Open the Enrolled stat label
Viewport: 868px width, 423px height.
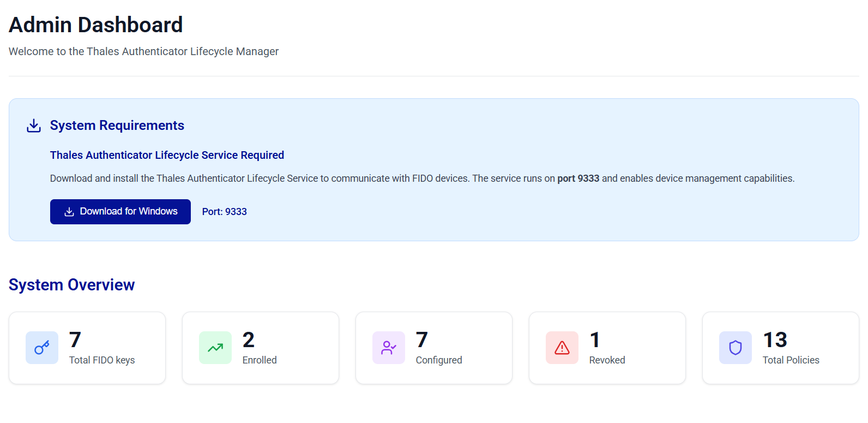(x=260, y=360)
